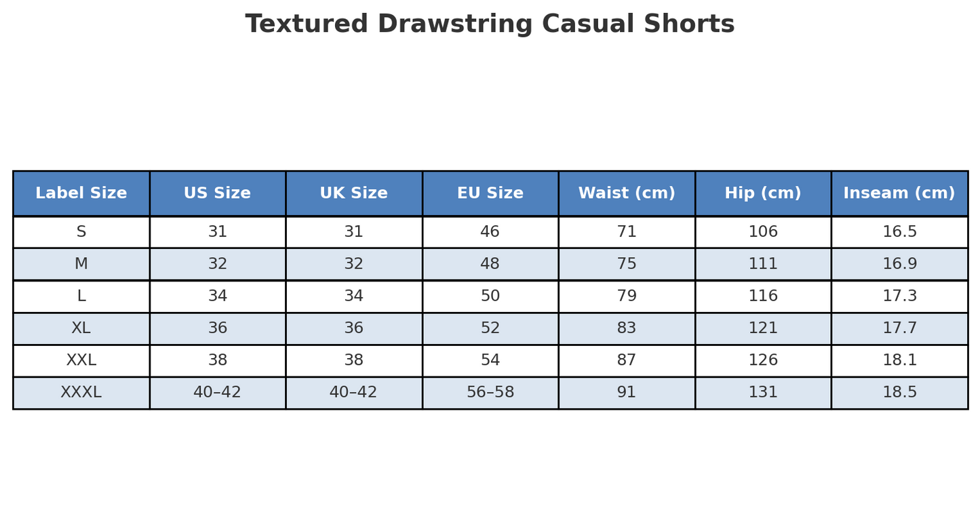Click the 131 hip measurement cell
The width and height of the screenshot is (980, 525).
point(762,393)
